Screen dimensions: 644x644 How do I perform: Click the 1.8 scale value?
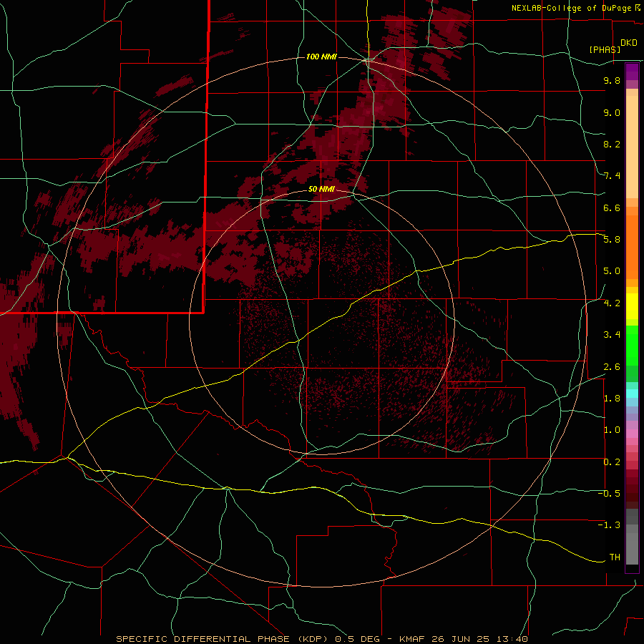[612, 398]
